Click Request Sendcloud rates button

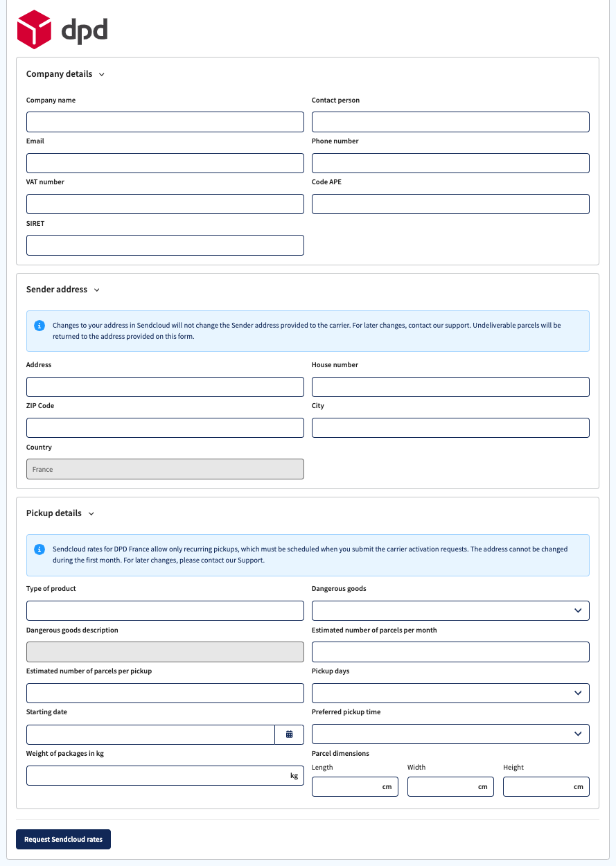63,839
